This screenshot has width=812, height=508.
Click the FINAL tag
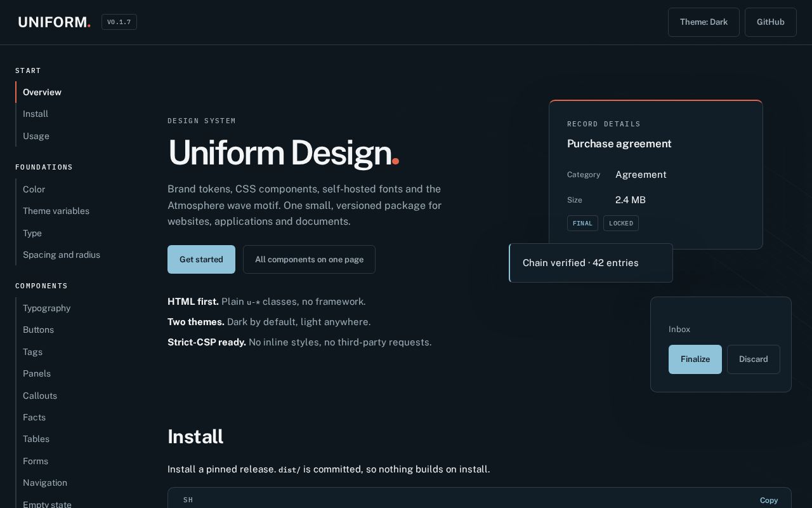pos(582,223)
